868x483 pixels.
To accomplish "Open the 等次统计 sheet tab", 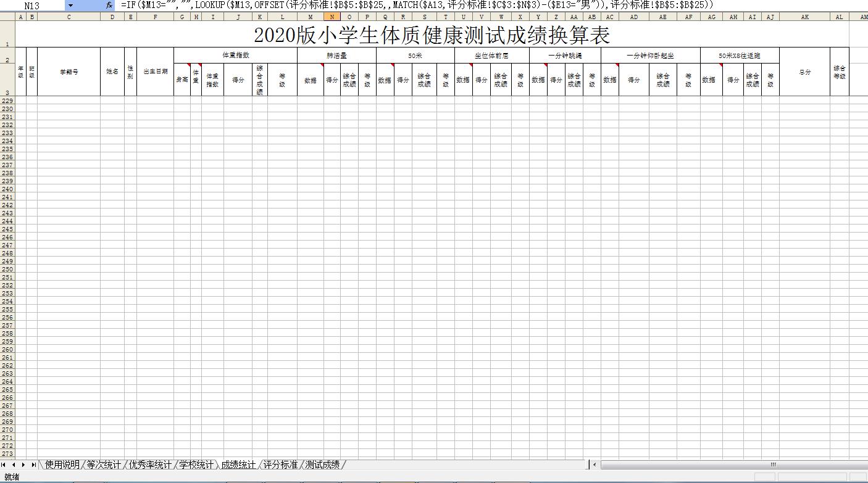I will (x=104, y=464).
